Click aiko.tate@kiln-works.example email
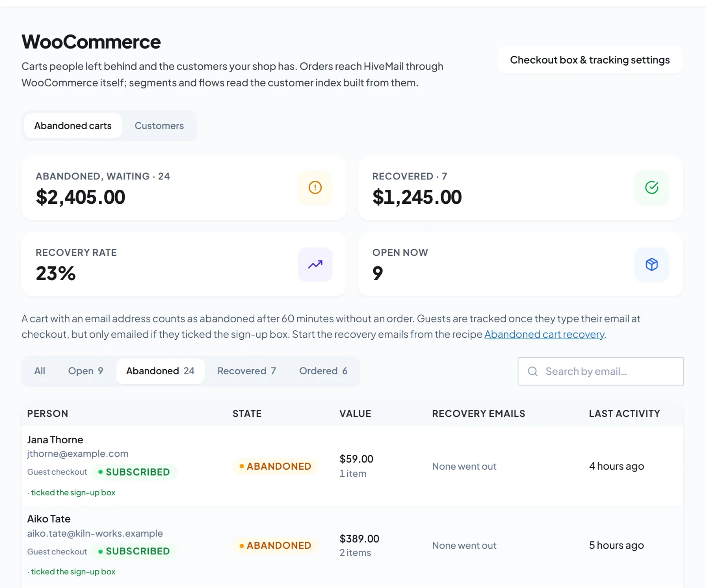 tap(95, 534)
